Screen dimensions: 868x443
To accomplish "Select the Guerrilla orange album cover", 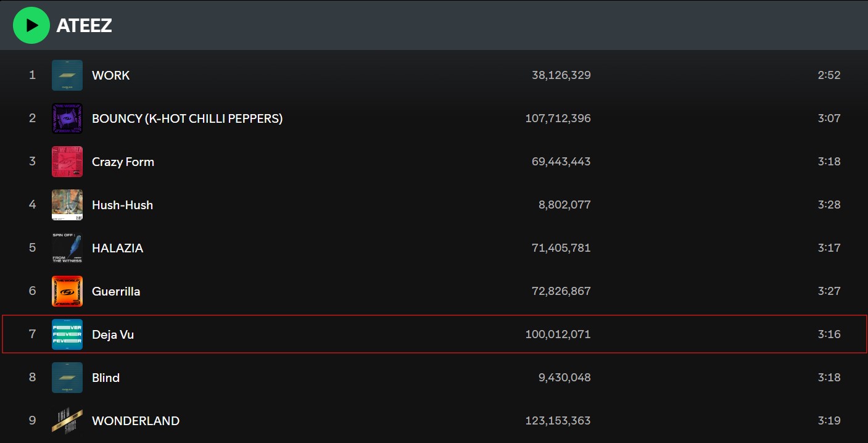I will coord(67,291).
